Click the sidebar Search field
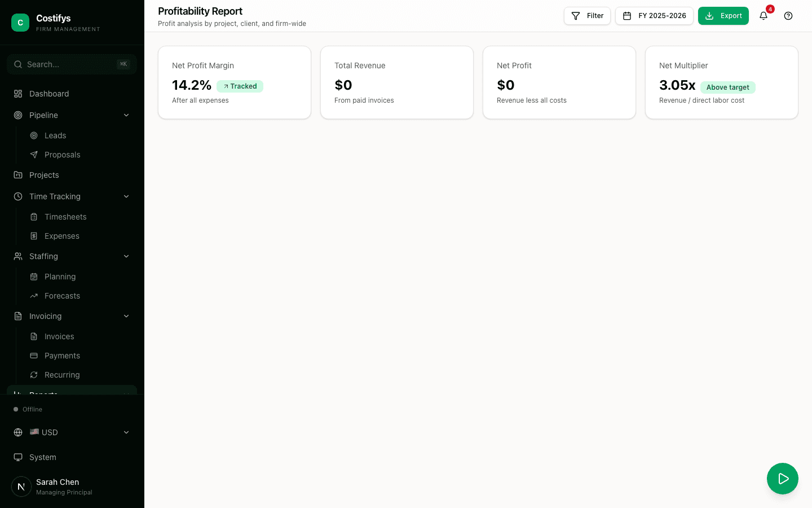 click(x=72, y=64)
